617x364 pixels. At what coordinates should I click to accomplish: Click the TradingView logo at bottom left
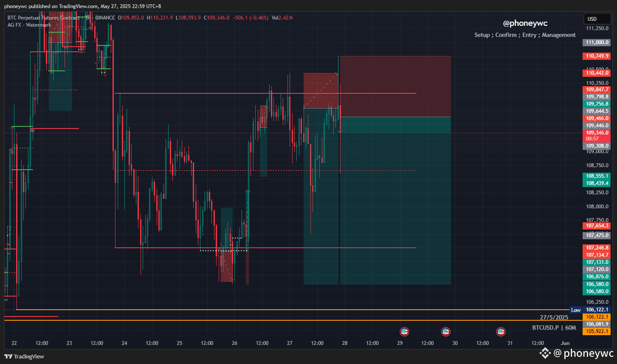tap(25, 356)
